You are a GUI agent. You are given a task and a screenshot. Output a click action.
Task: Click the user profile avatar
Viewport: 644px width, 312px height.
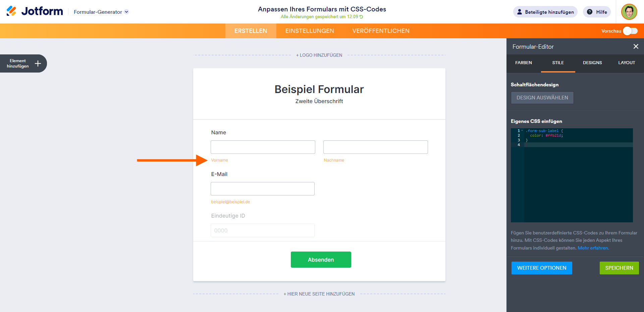629,12
